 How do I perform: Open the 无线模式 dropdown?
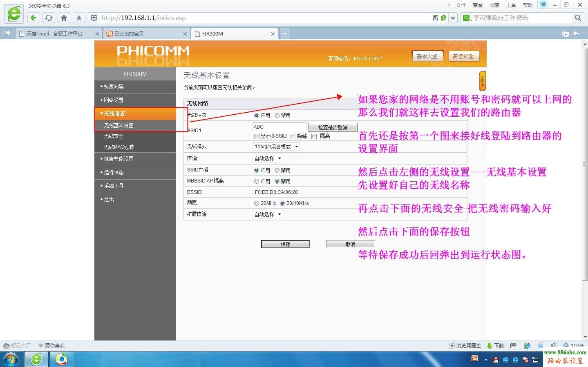tap(276, 147)
